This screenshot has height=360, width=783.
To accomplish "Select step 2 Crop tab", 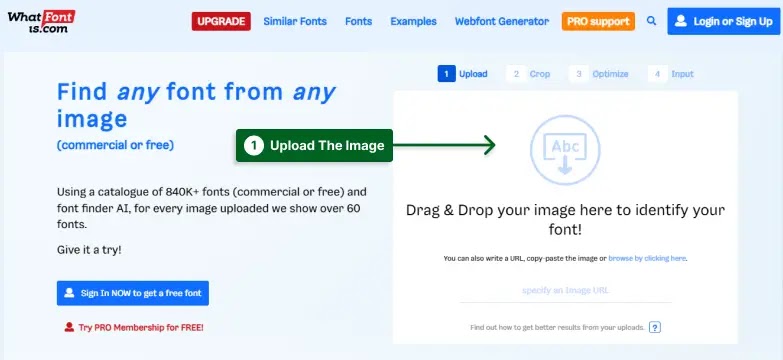I will (x=528, y=74).
